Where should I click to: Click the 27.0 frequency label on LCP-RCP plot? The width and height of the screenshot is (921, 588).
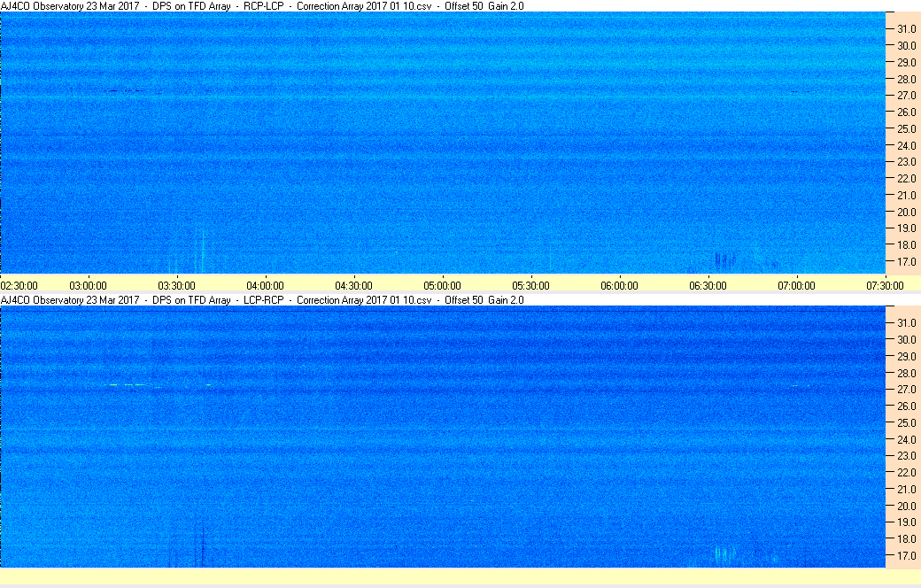click(906, 389)
